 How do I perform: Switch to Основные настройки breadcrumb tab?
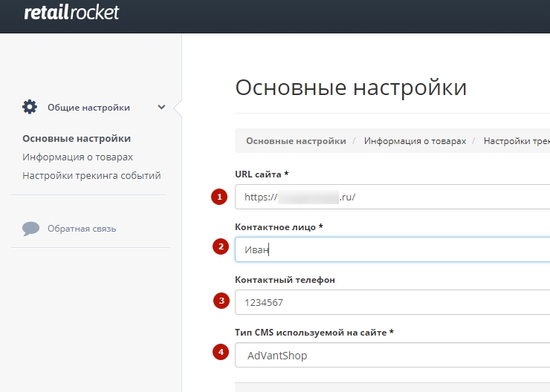pos(296,141)
